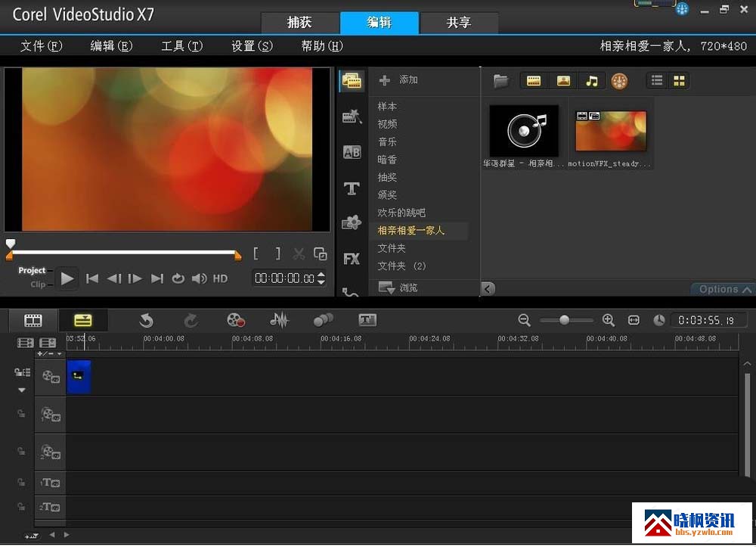
Task: Click the 添加 add folder button
Action: (398, 79)
